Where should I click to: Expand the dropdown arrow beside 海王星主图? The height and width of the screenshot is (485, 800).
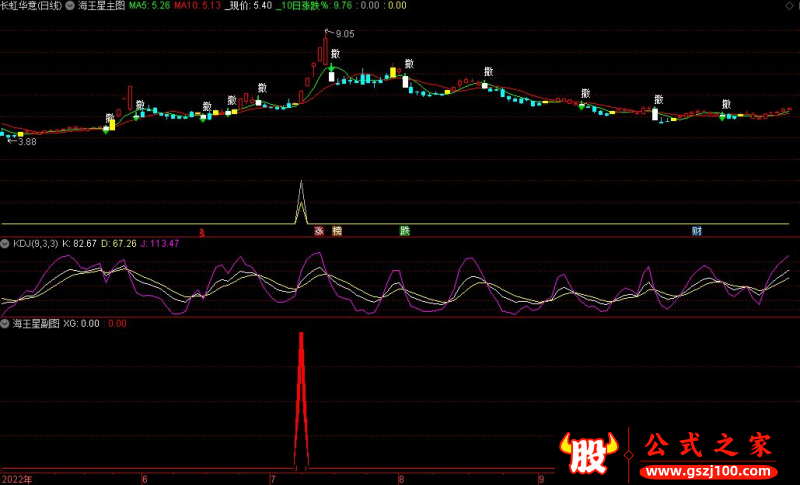pos(70,6)
